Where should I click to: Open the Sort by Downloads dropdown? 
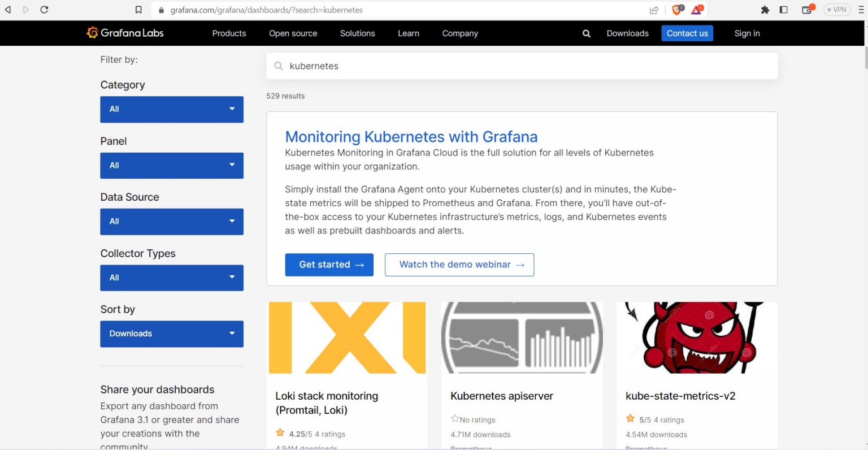point(171,334)
